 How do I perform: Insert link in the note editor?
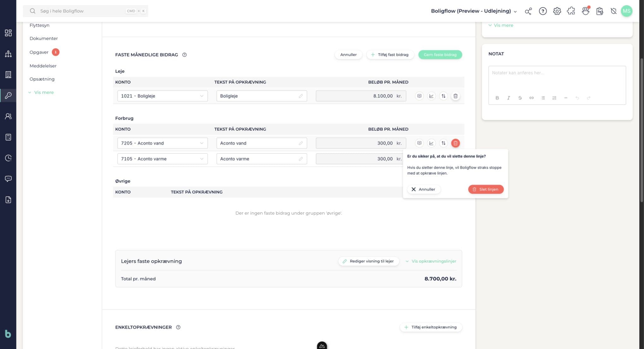[531, 98]
